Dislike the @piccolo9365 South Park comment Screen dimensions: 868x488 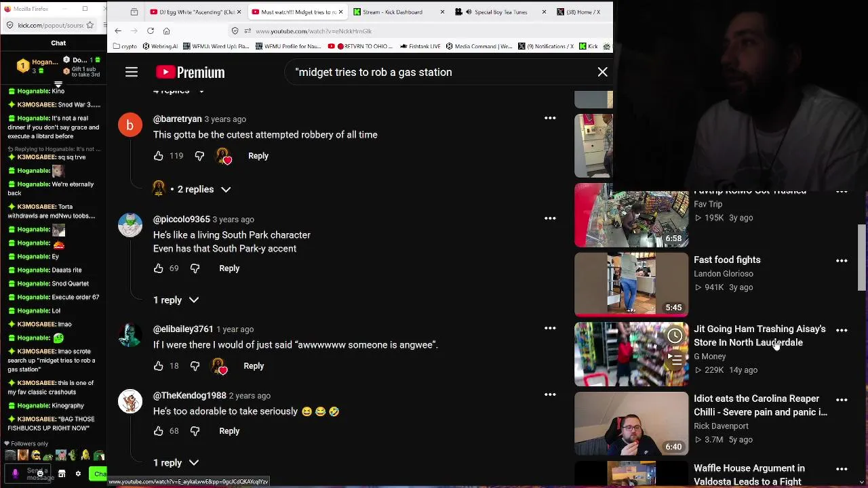pyautogui.click(x=195, y=268)
